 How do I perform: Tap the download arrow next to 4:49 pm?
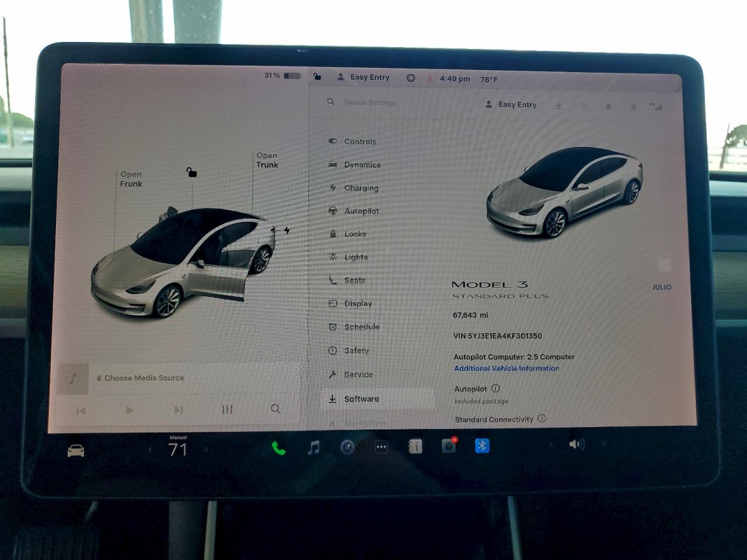(430, 78)
